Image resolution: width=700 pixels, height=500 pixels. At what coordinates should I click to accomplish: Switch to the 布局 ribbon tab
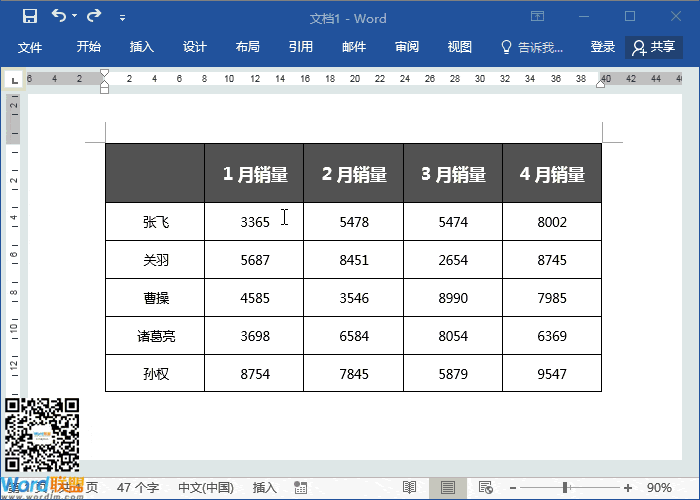point(247,47)
